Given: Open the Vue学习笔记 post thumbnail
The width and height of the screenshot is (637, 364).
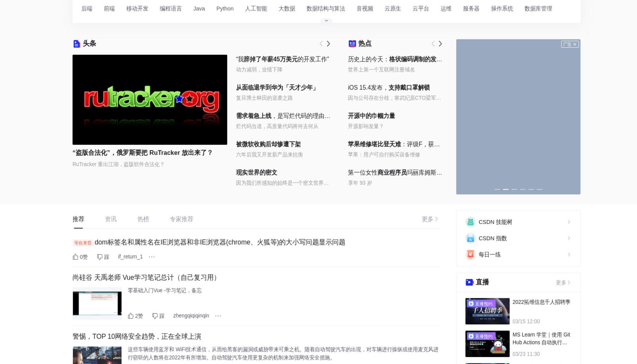Looking at the screenshot, I should pos(97,304).
